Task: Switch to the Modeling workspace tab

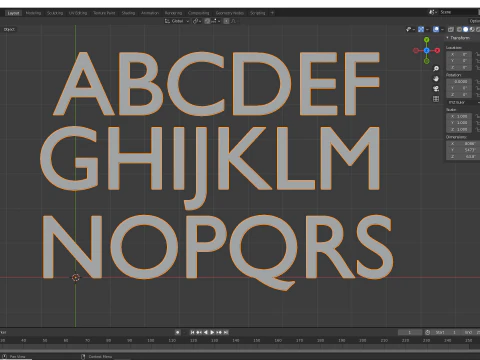Action: tap(33, 13)
